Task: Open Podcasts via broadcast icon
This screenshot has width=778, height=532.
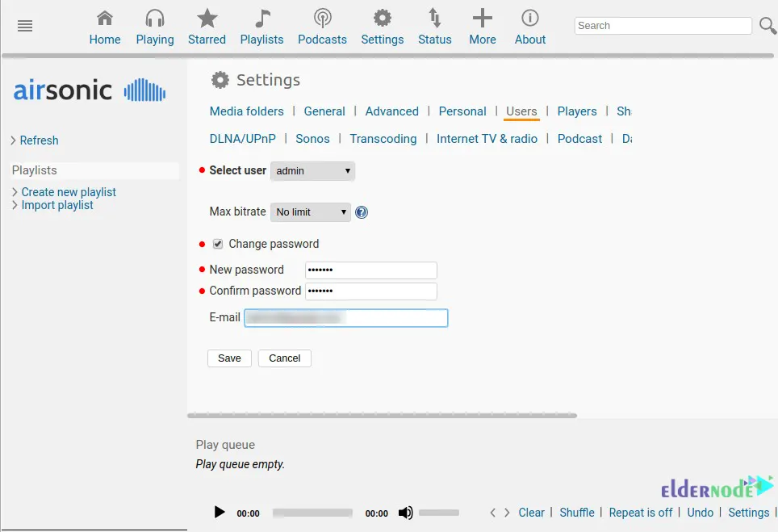Action: (322, 19)
